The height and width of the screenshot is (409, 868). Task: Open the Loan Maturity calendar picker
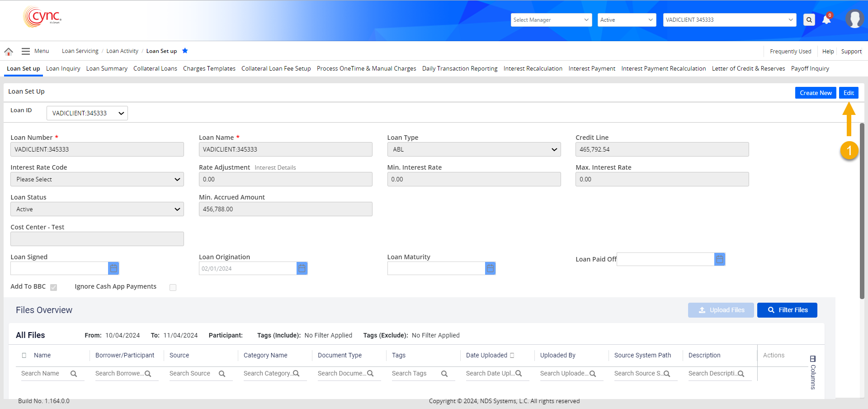[x=490, y=269]
